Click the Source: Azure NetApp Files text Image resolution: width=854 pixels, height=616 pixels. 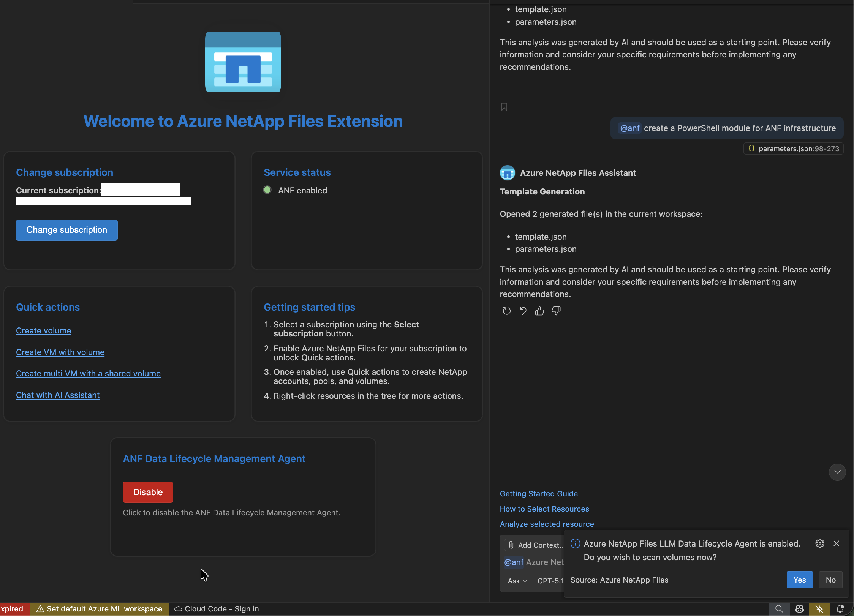tap(619, 580)
